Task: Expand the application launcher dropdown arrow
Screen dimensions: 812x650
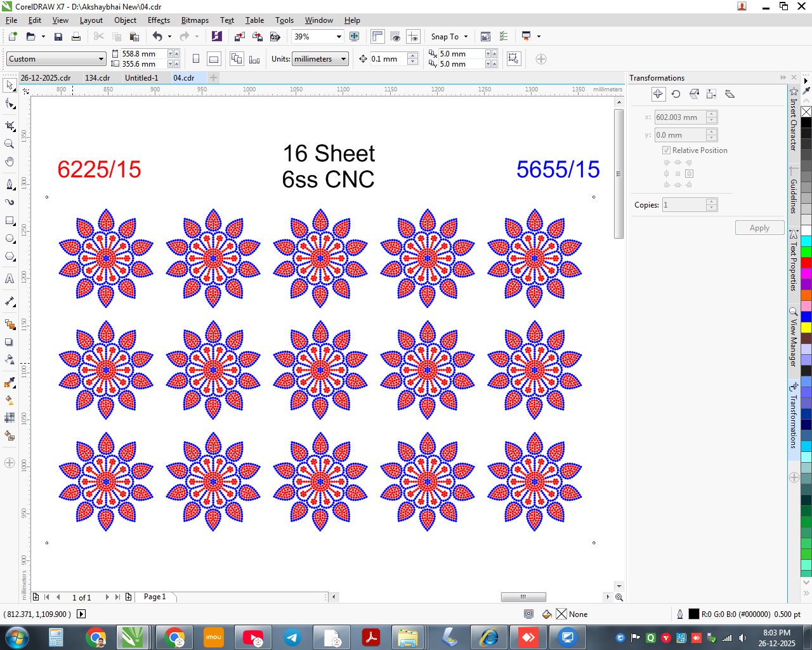Action: (x=539, y=37)
